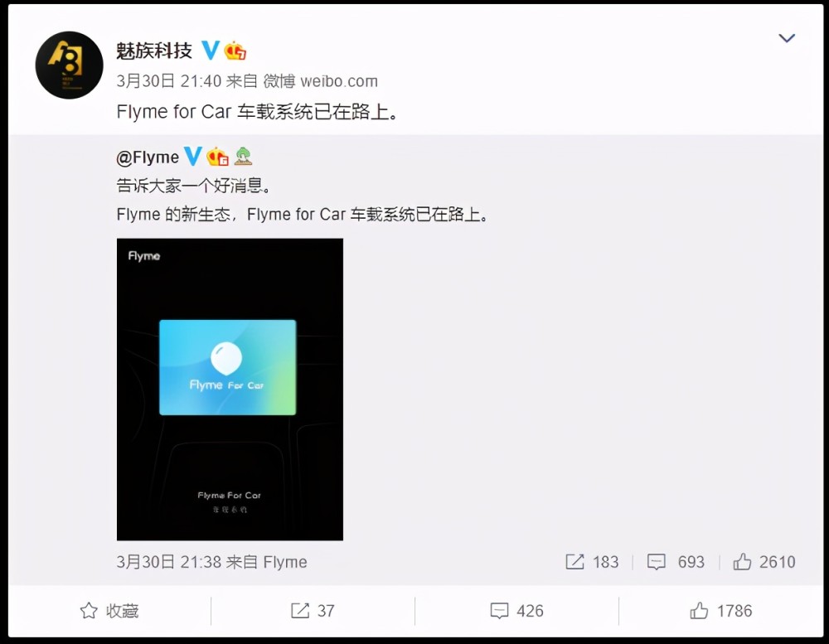
Task: Click the crown badge next to @Flyme
Action: click(217, 157)
